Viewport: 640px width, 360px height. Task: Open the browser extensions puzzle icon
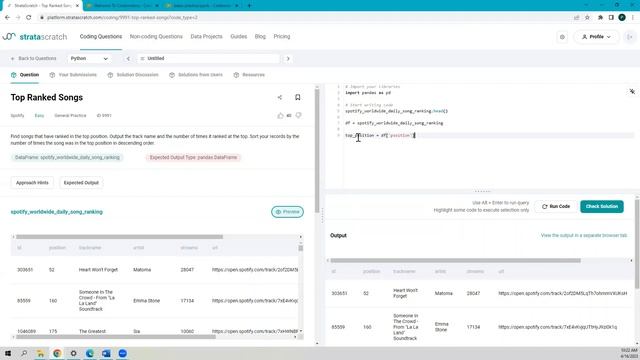[x=600, y=18]
